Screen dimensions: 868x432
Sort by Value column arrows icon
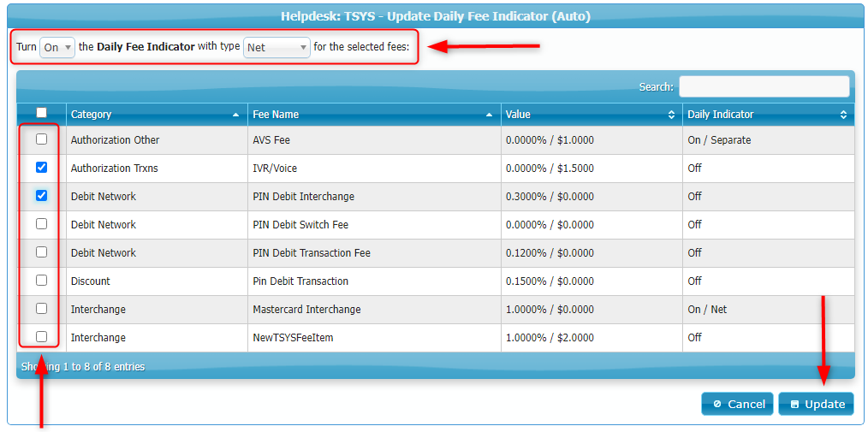(x=671, y=115)
